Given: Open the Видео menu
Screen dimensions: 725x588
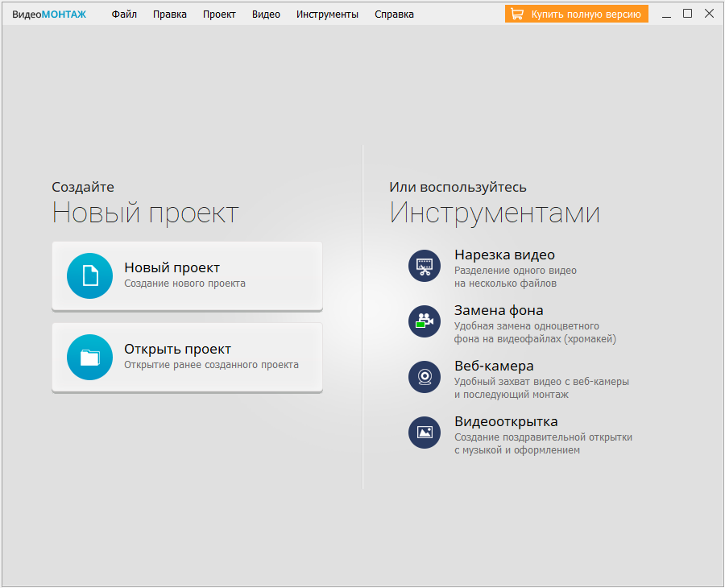Looking at the screenshot, I should (266, 14).
